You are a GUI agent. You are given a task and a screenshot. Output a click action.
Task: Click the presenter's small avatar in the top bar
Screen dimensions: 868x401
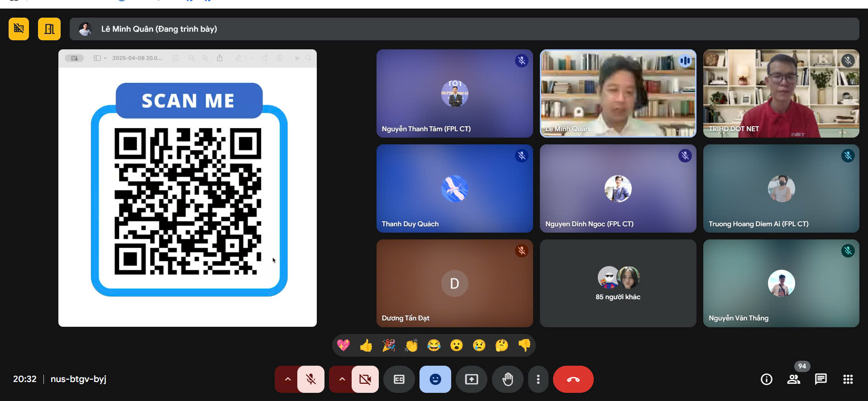[85, 29]
